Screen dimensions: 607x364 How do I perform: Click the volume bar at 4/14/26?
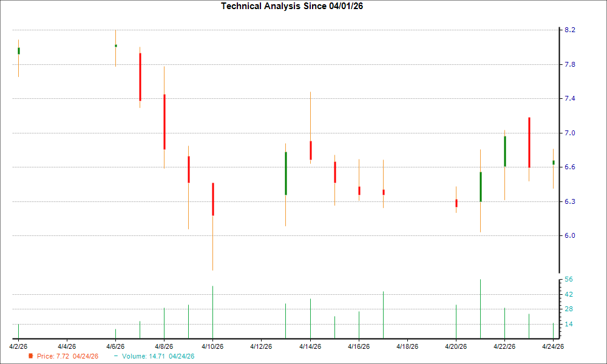[310, 318]
